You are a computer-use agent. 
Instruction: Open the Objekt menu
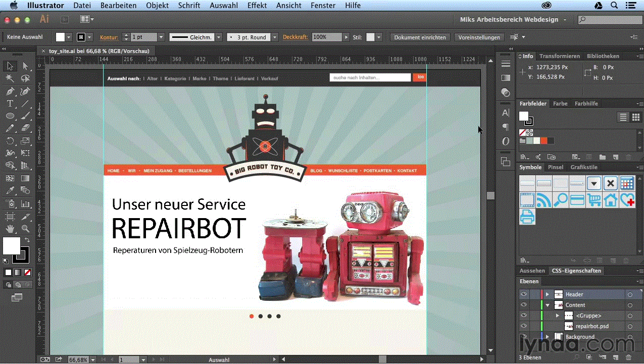click(158, 6)
